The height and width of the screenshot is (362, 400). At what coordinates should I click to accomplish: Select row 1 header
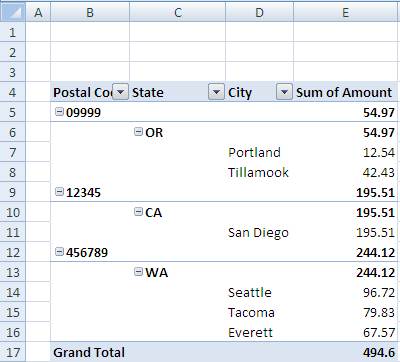point(13,32)
